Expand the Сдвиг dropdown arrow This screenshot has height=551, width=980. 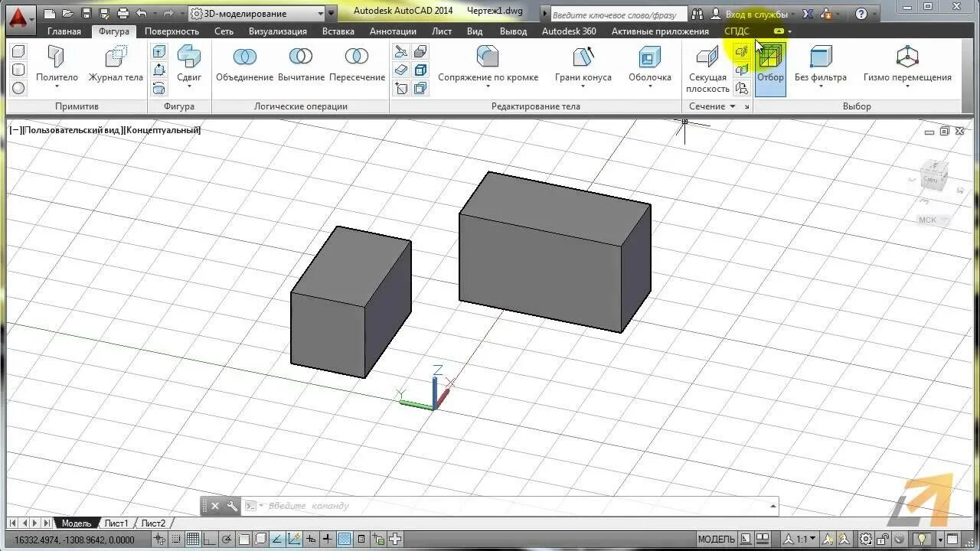[189, 86]
